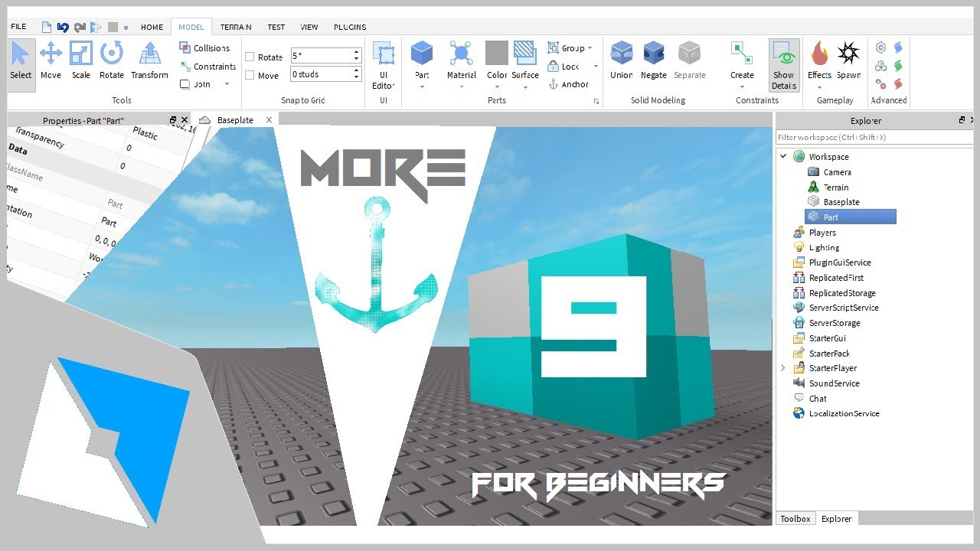Select ReplicatedStorage in Explorer

point(841,293)
